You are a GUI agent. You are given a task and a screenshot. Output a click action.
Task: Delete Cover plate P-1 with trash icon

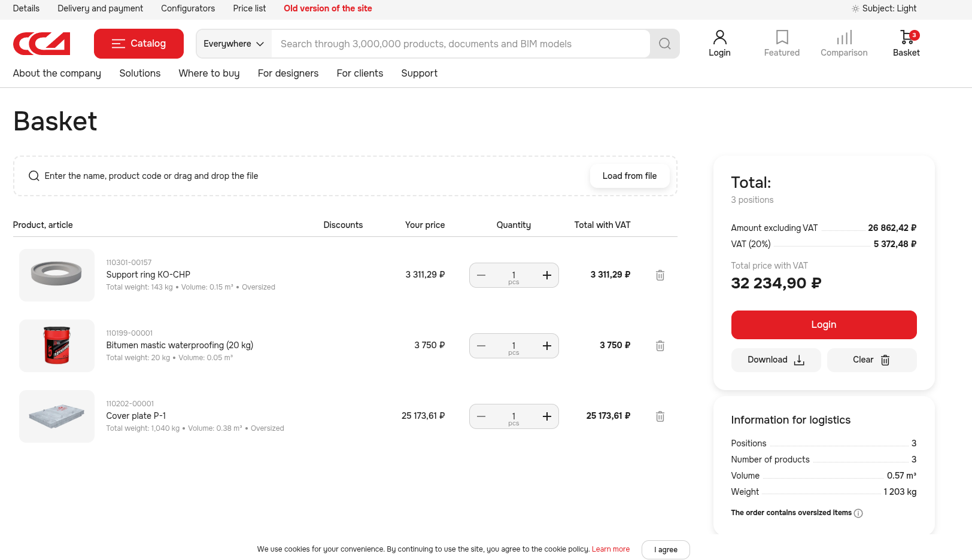[x=660, y=416]
